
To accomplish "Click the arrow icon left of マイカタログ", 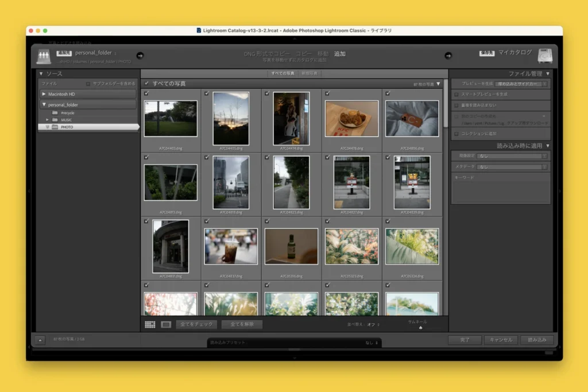I will click(x=448, y=55).
